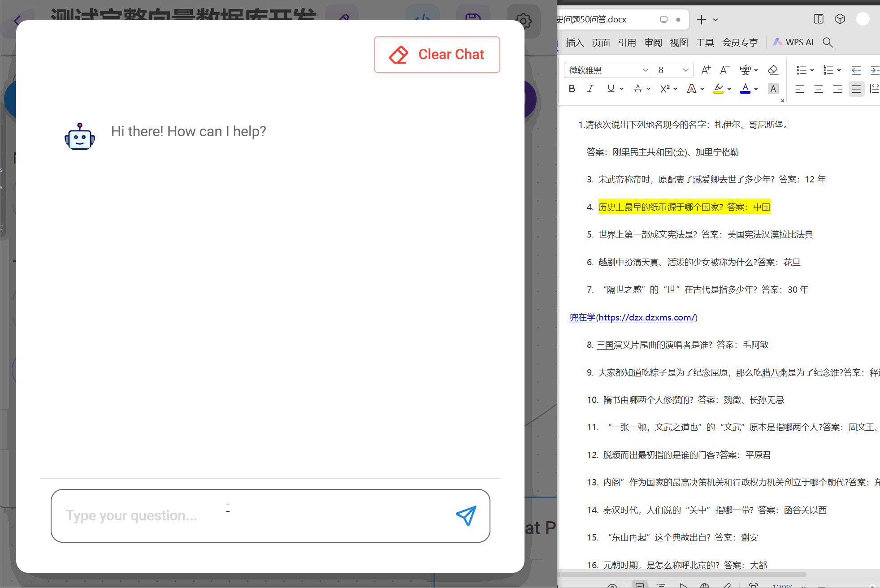Click the send message paper-plane icon
The width and height of the screenshot is (880, 588).
tap(466, 516)
